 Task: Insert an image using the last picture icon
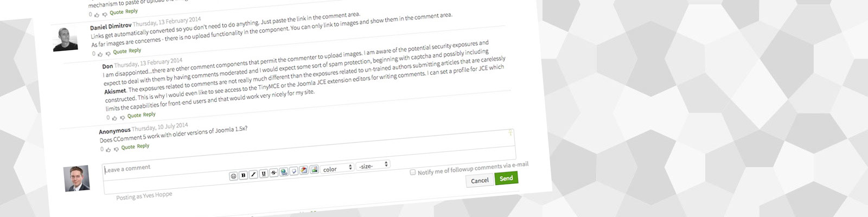(314, 170)
